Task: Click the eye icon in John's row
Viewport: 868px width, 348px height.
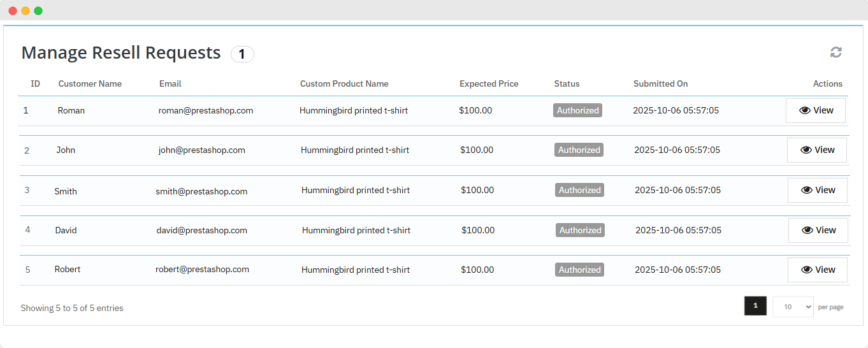Action: pyautogui.click(x=806, y=150)
